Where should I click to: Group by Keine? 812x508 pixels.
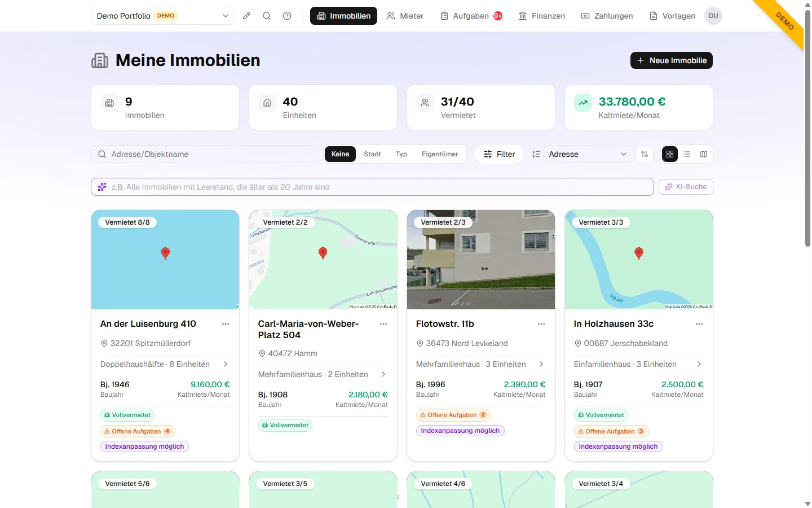340,154
